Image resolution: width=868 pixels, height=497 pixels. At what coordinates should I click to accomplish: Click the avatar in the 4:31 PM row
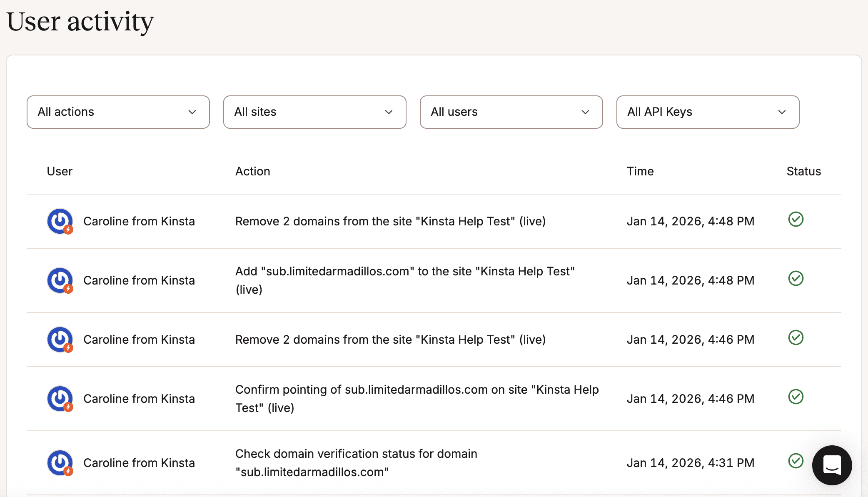[60, 463]
